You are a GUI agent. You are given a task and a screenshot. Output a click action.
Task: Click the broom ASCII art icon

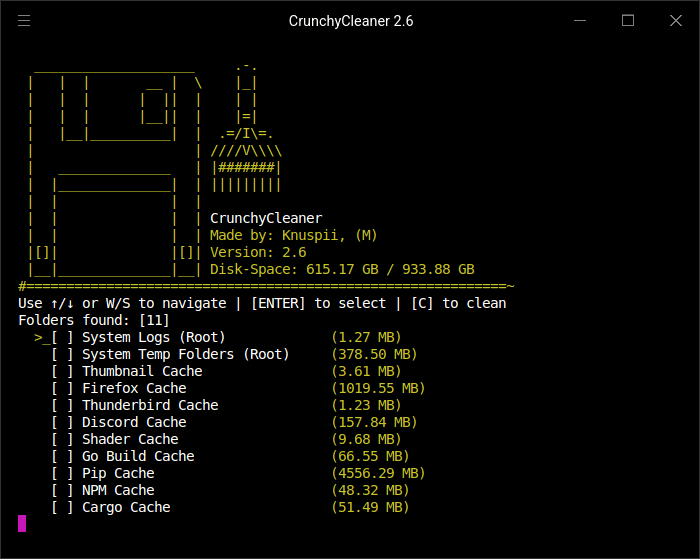click(246, 129)
